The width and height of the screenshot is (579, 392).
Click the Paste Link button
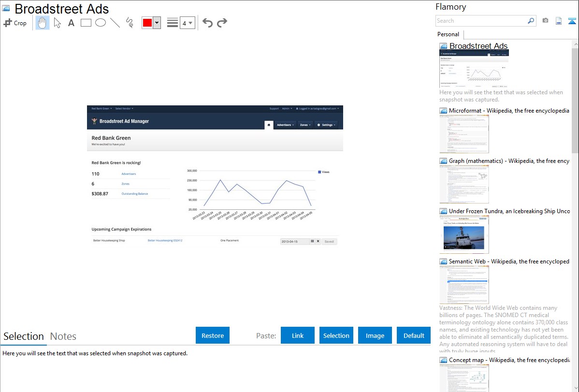[x=298, y=335]
